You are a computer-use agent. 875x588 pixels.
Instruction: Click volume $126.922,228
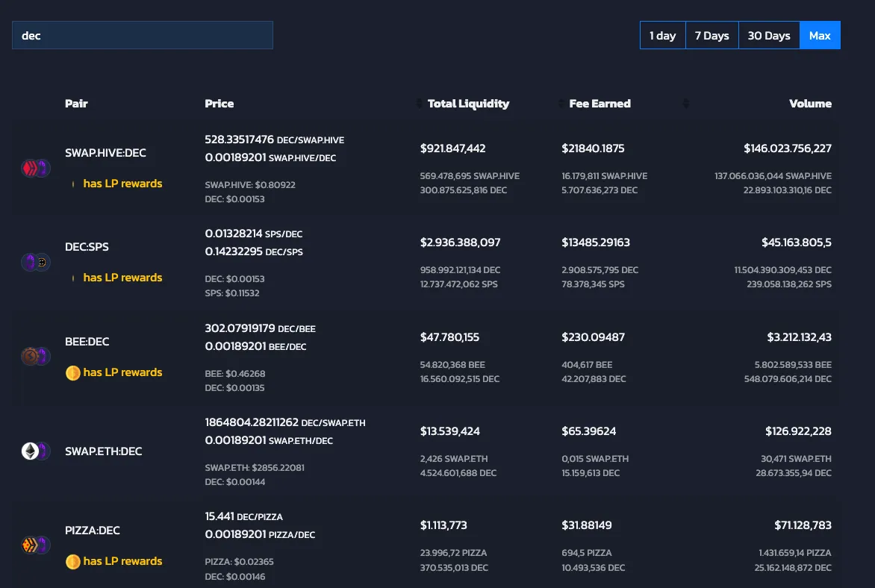click(x=799, y=431)
